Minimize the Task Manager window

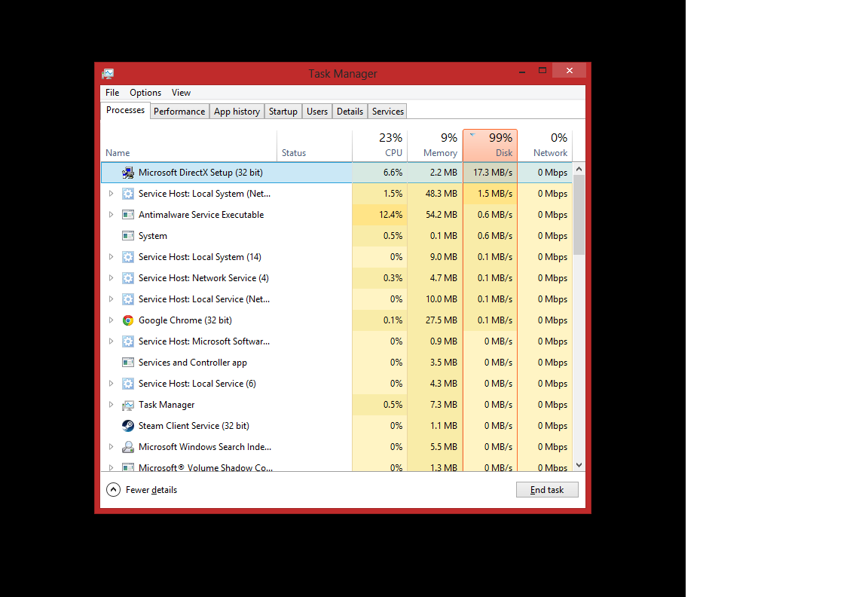[522, 71]
